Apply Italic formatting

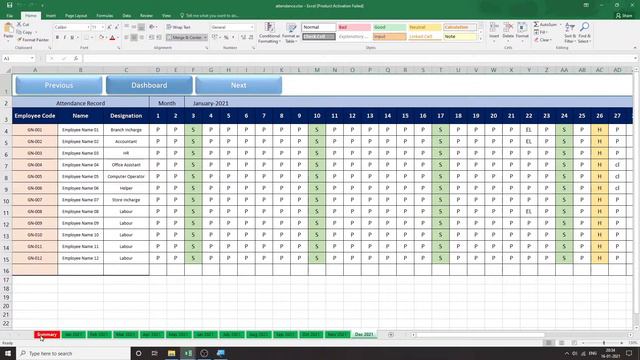click(64, 38)
